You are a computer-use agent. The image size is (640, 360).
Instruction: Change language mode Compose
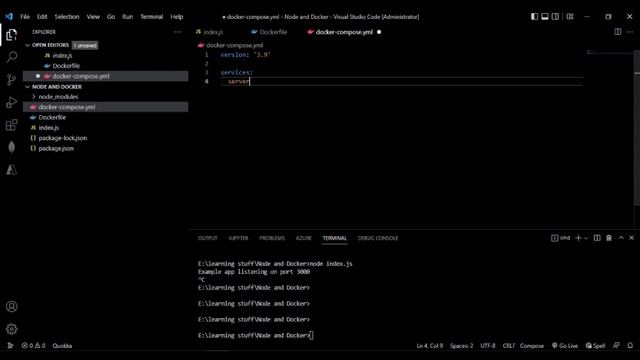point(532,346)
